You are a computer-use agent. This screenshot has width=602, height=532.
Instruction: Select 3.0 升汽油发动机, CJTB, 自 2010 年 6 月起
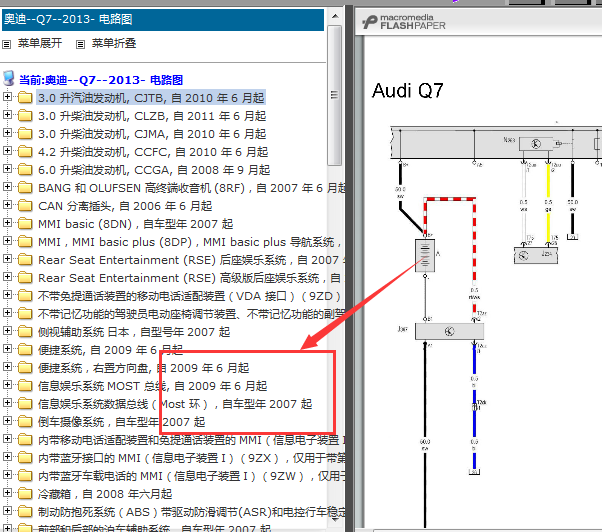(151, 98)
